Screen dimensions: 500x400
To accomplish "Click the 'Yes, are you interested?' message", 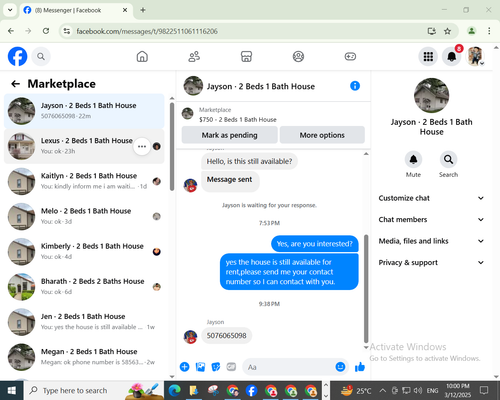I will [x=314, y=244].
